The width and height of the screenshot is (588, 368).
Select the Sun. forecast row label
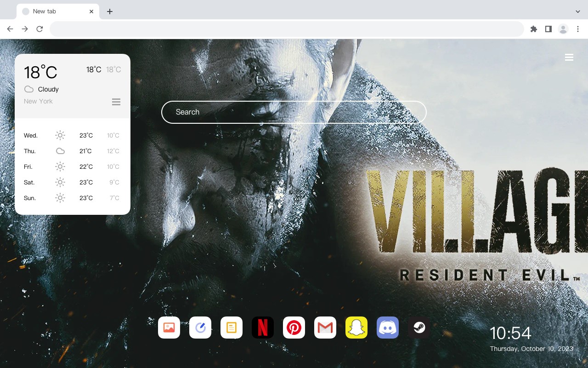click(x=30, y=198)
